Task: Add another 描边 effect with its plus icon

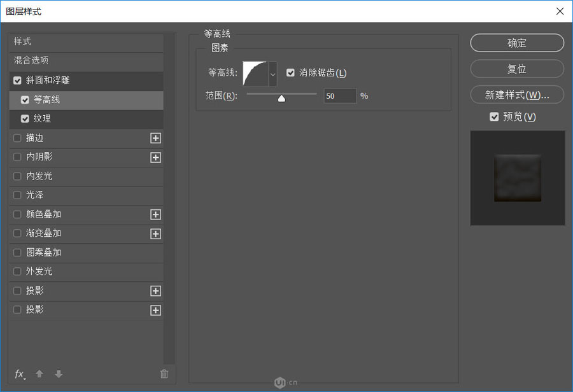Action: (155, 138)
